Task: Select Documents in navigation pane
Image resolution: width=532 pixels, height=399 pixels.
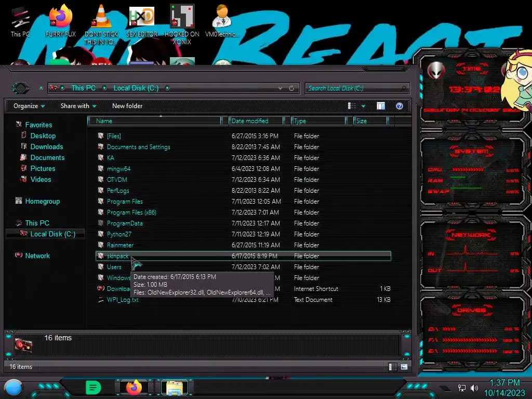Action: (x=47, y=157)
